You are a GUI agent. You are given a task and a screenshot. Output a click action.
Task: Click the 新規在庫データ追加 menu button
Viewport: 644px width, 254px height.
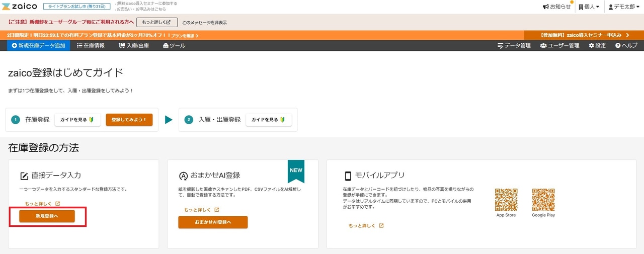(39, 45)
